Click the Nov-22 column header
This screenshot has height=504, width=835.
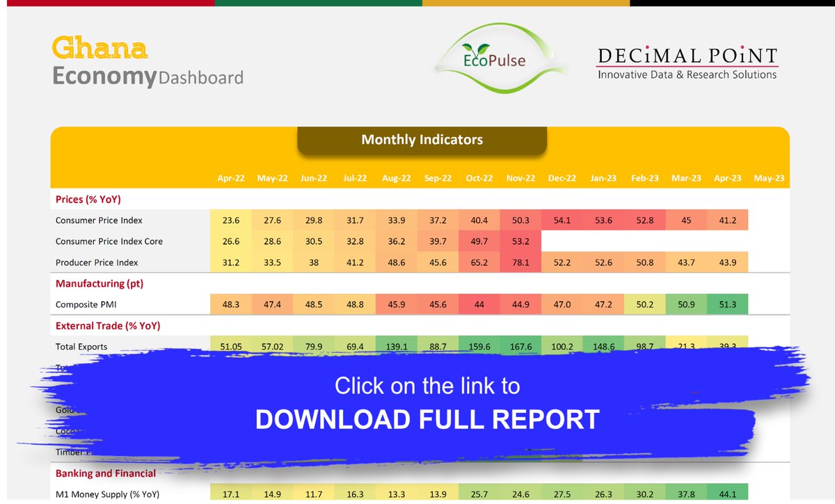(x=520, y=179)
